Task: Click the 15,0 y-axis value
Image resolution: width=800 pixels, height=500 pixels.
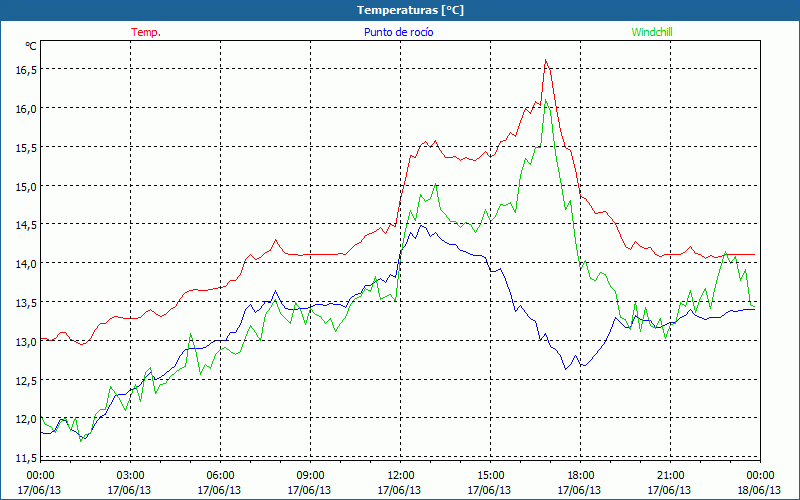Action: (26, 186)
